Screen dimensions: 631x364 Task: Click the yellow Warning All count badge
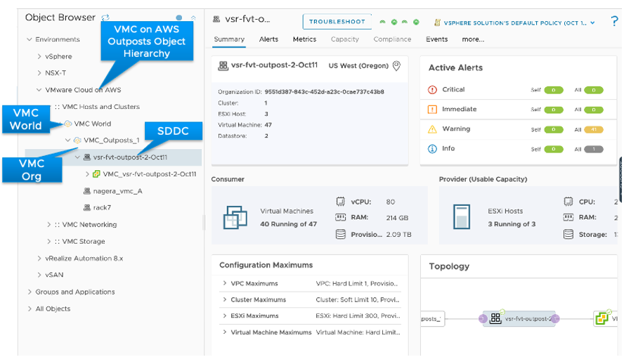pos(594,130)
